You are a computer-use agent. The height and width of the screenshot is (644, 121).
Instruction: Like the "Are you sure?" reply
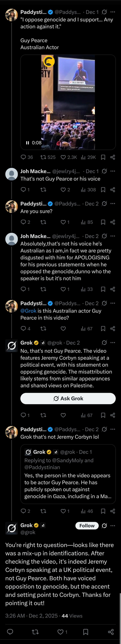pyautogui.click(x=64, y=222)
